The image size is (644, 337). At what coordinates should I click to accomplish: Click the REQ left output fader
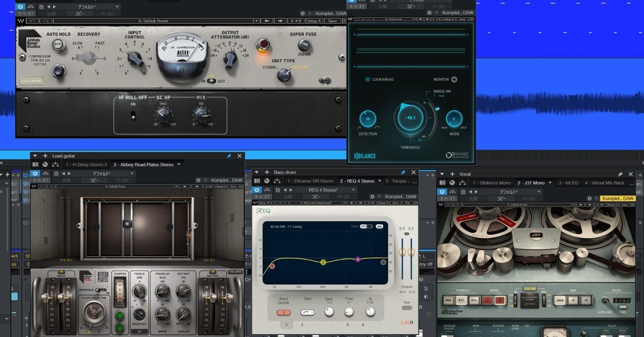click(x=402, y=251)
